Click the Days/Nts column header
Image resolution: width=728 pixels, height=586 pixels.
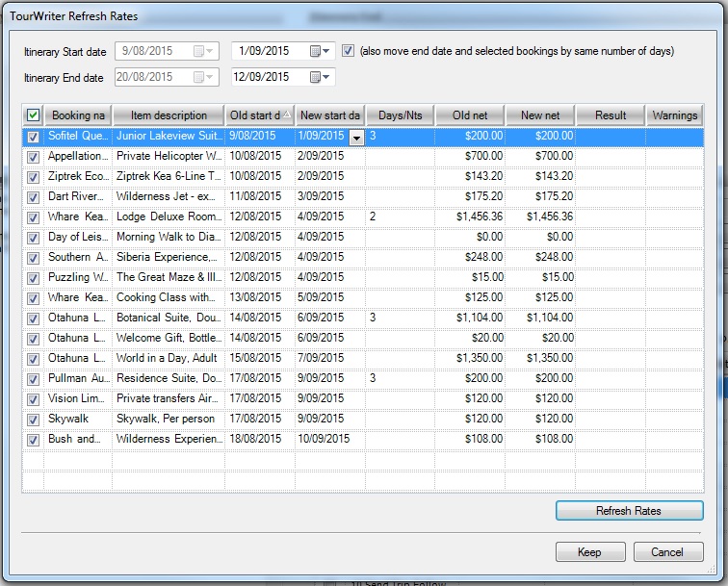pyautogui.click(x=400, y=115)
